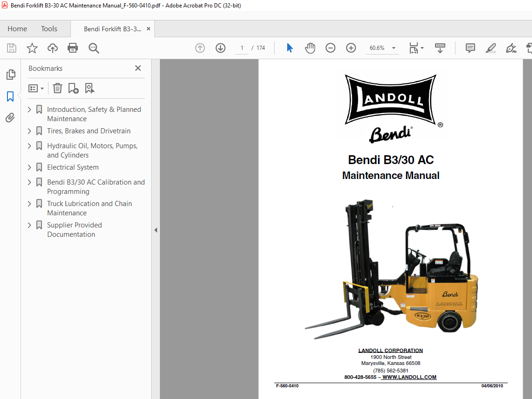Image resolution: width=532 pixels, height=399 pixels.
Task: Click the LANDOLL CORPORATION heading text
Action: pos(391,351)
